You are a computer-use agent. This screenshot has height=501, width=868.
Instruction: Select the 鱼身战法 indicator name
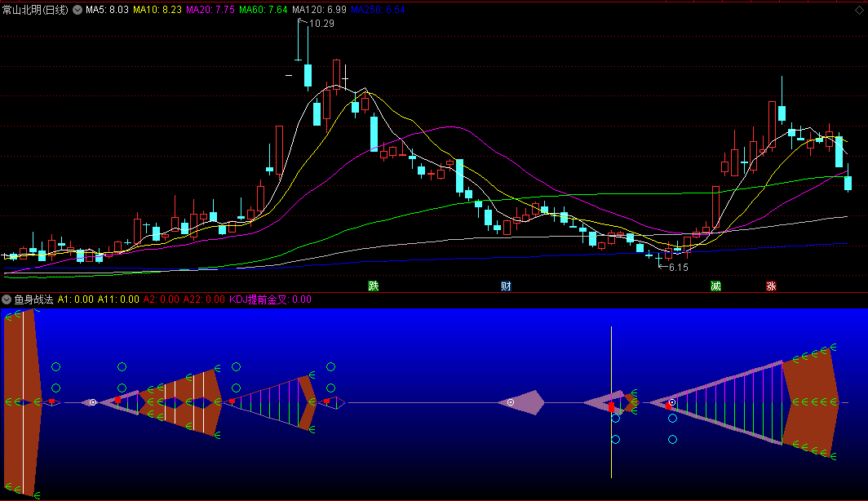point(33,299)
